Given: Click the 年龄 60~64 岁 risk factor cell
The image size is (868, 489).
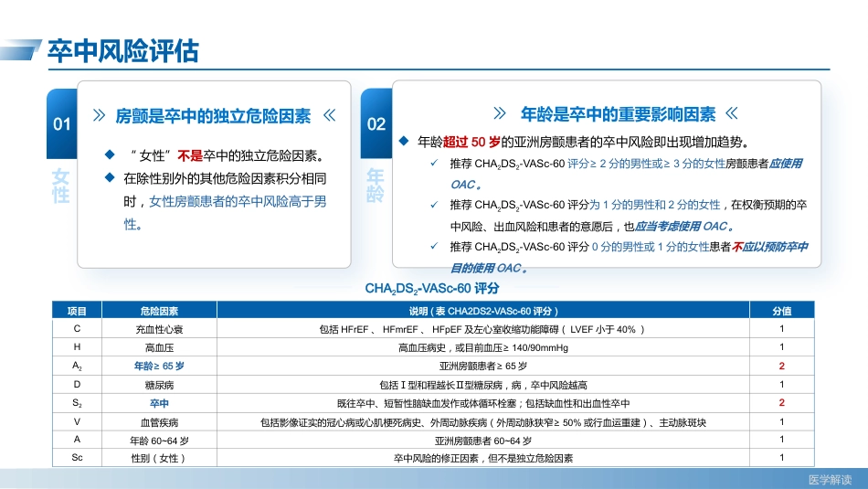Looking at the screenshot, I should (x=159, y=441).
